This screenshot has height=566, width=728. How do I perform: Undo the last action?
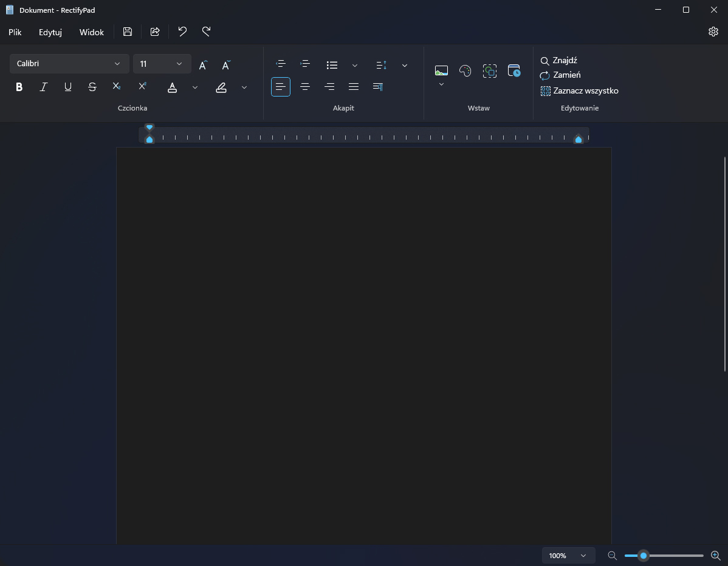[x=182, y=32]
